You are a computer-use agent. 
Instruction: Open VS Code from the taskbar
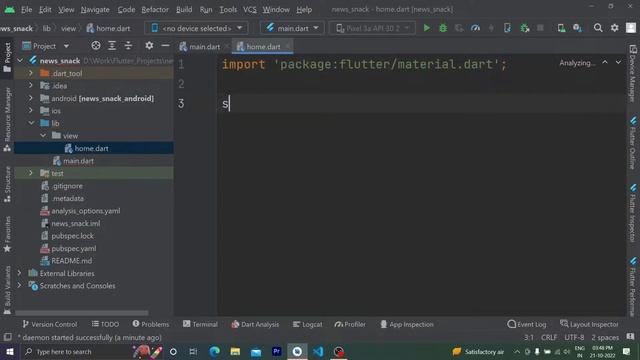tap(318, 351)
